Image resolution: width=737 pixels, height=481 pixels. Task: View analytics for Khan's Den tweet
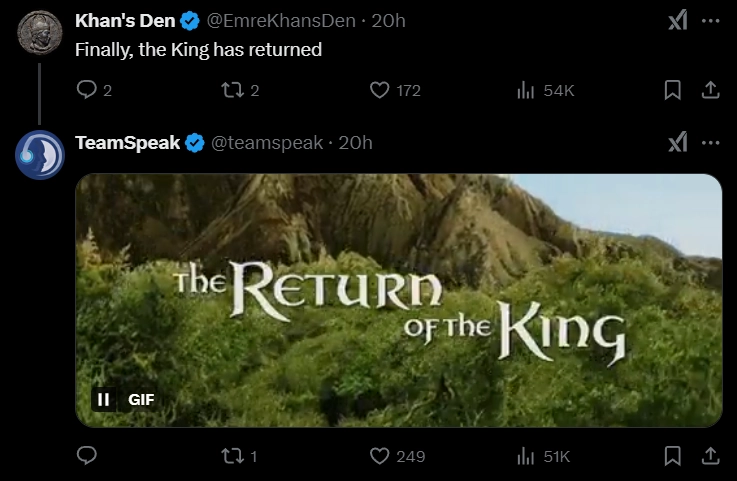point(526,90)
